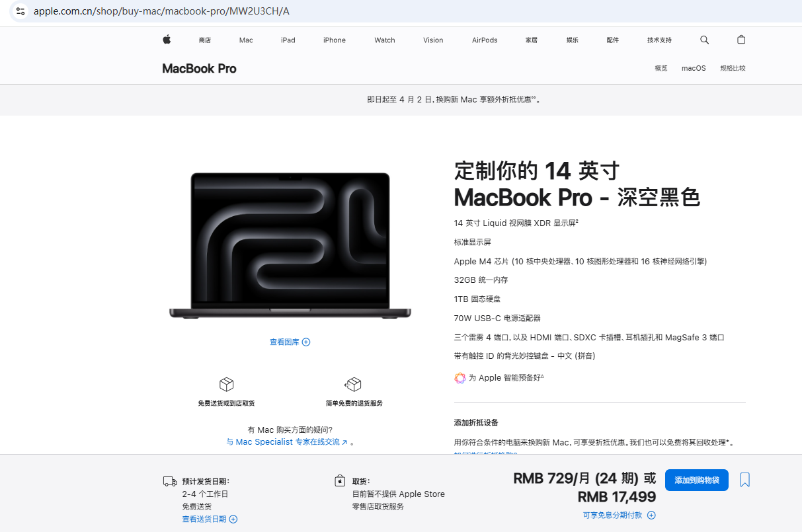Open the 家居 menu item

point(532,40)
